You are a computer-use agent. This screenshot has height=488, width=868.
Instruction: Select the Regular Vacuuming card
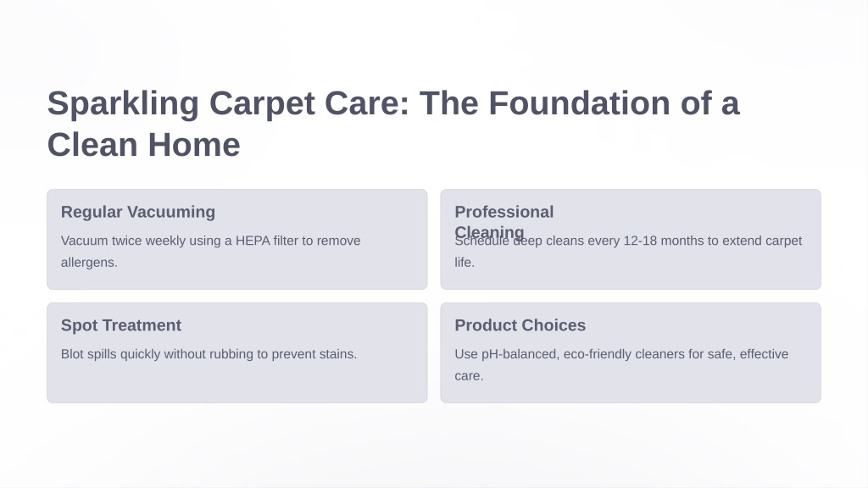pos(237,239)
